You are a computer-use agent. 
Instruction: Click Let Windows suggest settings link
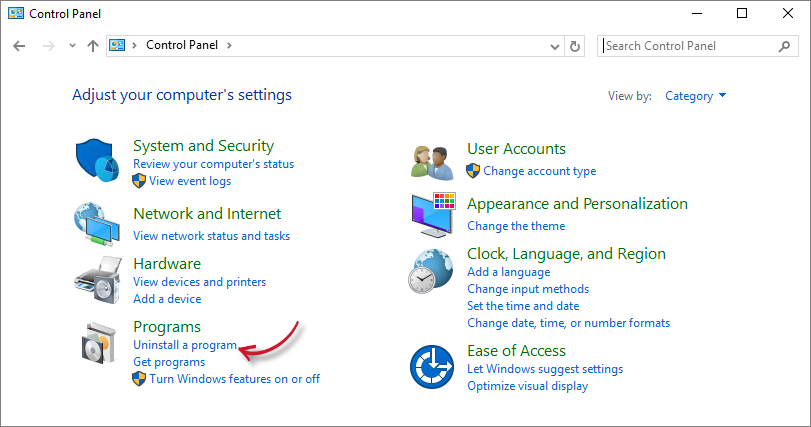click(545, 369)
